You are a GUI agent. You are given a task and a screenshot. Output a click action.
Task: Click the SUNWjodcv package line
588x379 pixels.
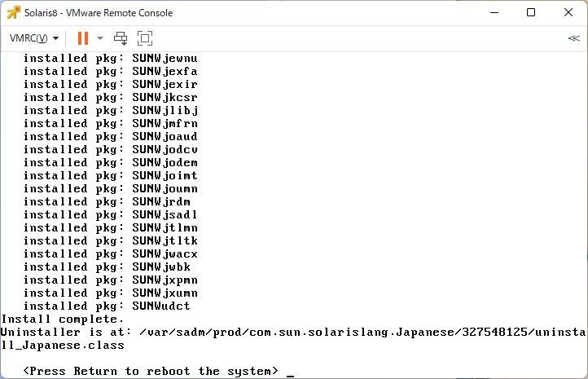pyautogui.click(x=110, y=149)
